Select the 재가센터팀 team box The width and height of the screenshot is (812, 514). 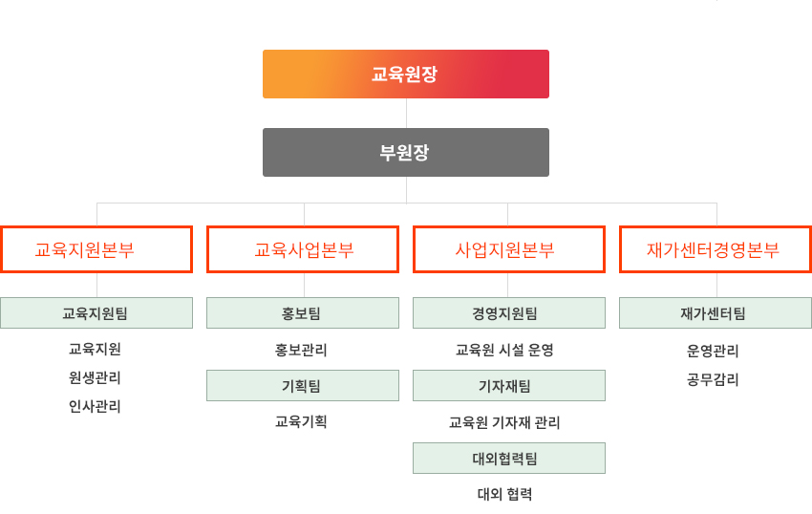[715, 313]
